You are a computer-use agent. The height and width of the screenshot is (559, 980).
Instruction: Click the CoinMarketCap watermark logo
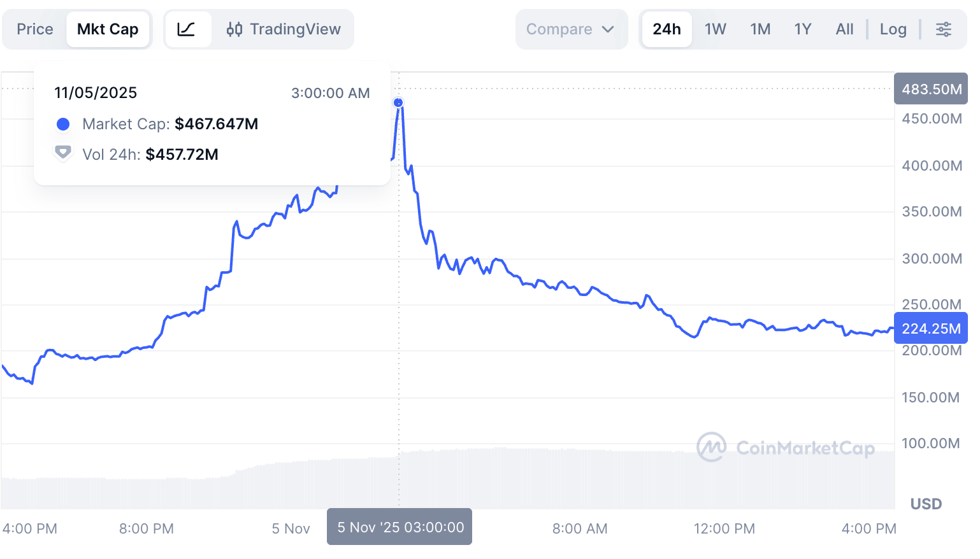(x=712, y=448)
